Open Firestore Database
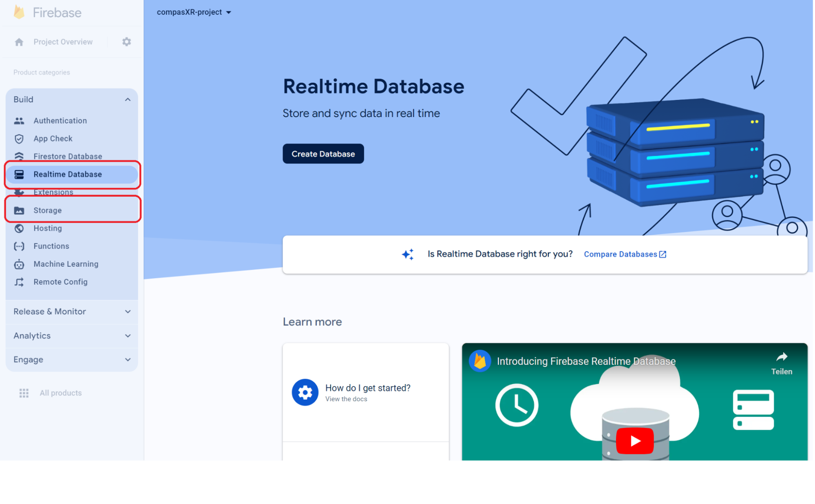 tap(67, 156)
